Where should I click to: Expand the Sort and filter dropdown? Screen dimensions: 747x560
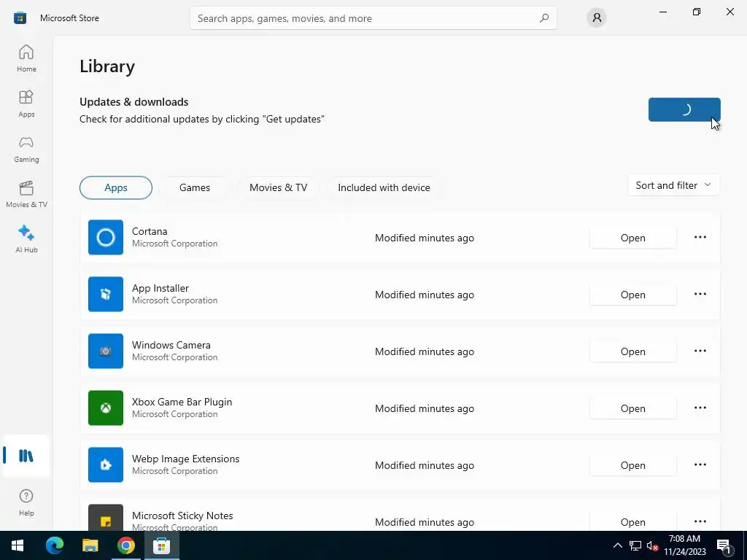tap(673, 185)
